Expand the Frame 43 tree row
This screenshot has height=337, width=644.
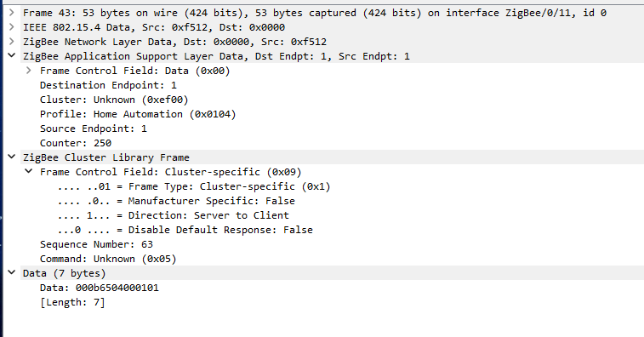click(x=12, y=13)
